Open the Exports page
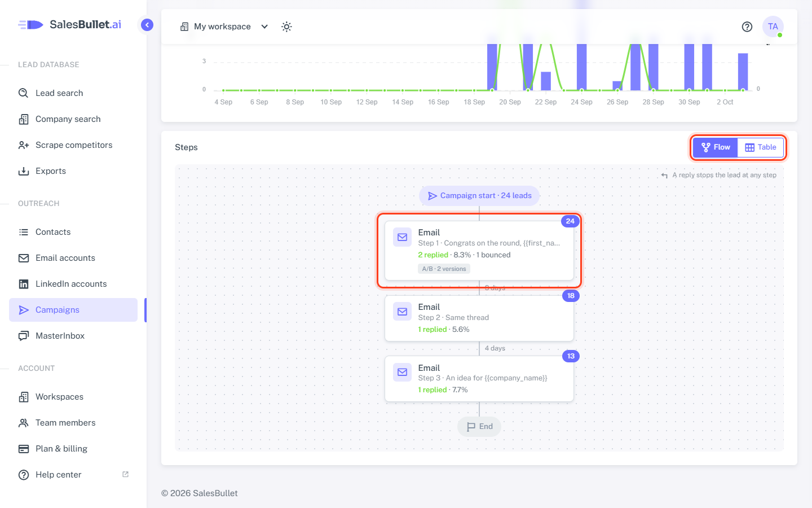This screenshot has width=812, height=508. (73, 171)
